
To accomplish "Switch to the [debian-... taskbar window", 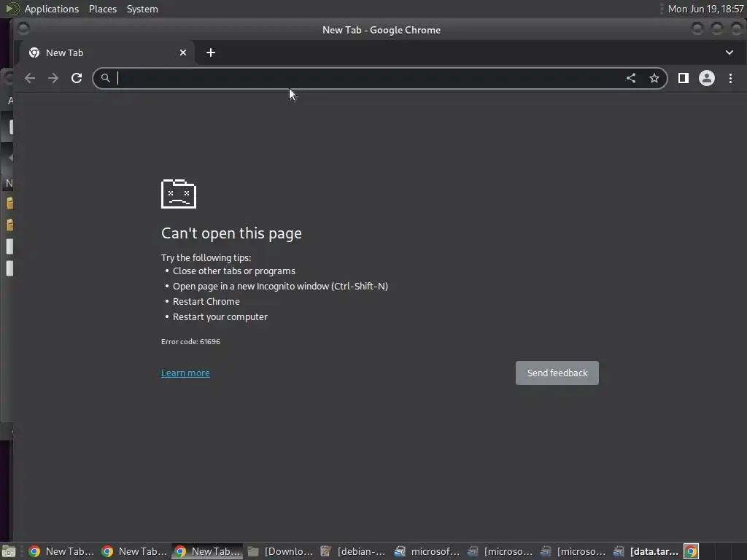I will 354,551.
